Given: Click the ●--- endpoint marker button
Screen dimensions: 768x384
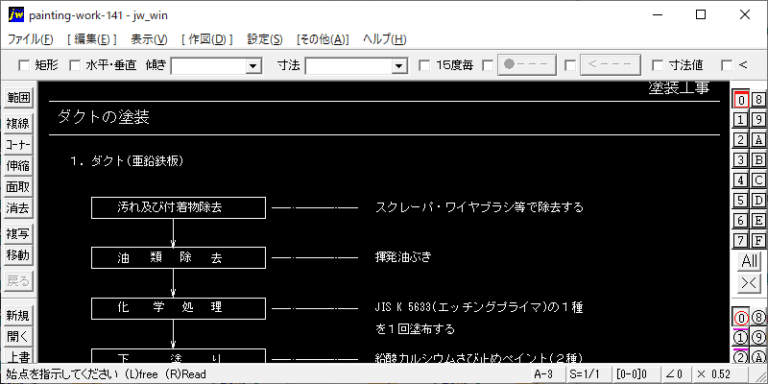Looking at the screenshot, I should (527, 65).
